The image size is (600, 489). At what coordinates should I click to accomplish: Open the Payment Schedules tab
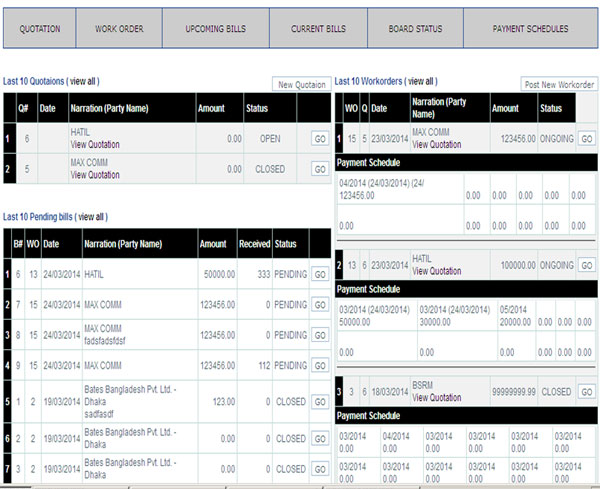(530, 29)
